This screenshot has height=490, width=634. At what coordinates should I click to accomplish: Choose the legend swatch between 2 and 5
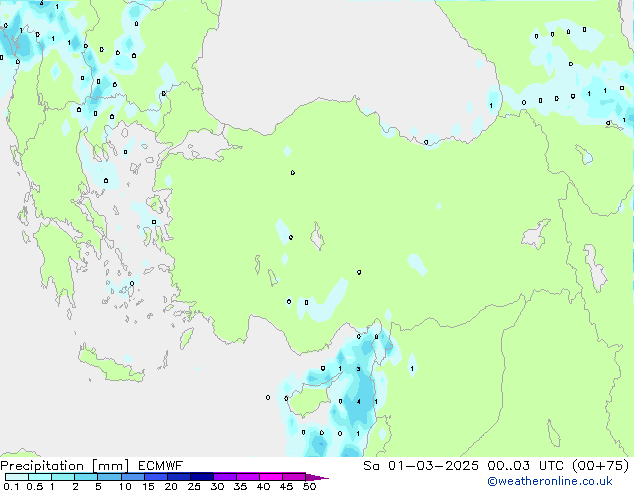(86, 477)
